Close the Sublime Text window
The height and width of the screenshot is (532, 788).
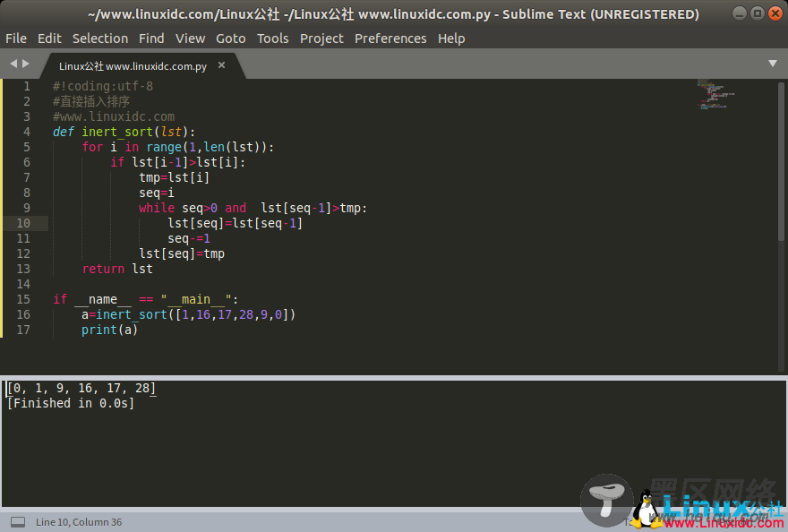coord(775,13)
